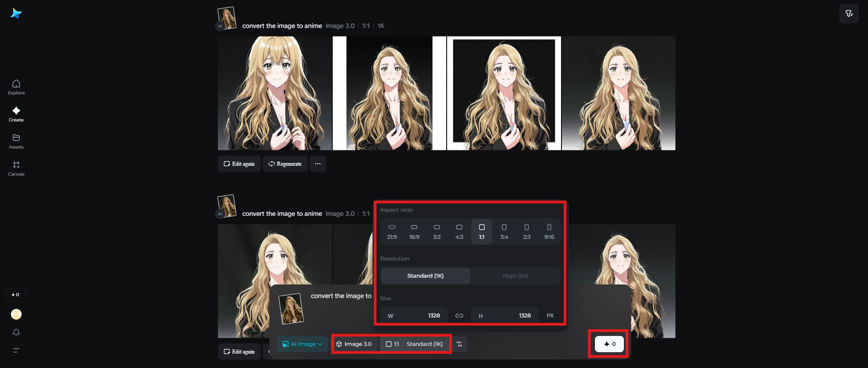Click the sidebar credits counter
This screenshot has width=868, height=368.
[x=16, y=295]
